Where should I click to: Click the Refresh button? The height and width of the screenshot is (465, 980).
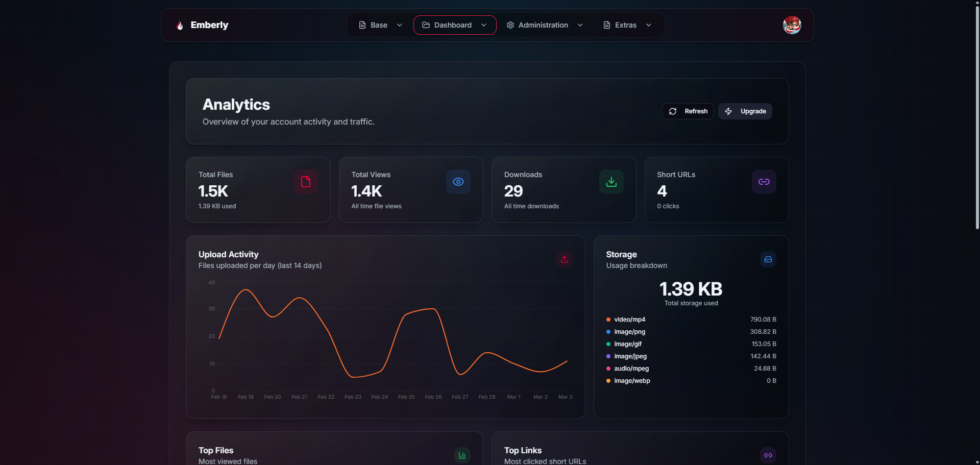pyautogui.click(x=688, y=111)
